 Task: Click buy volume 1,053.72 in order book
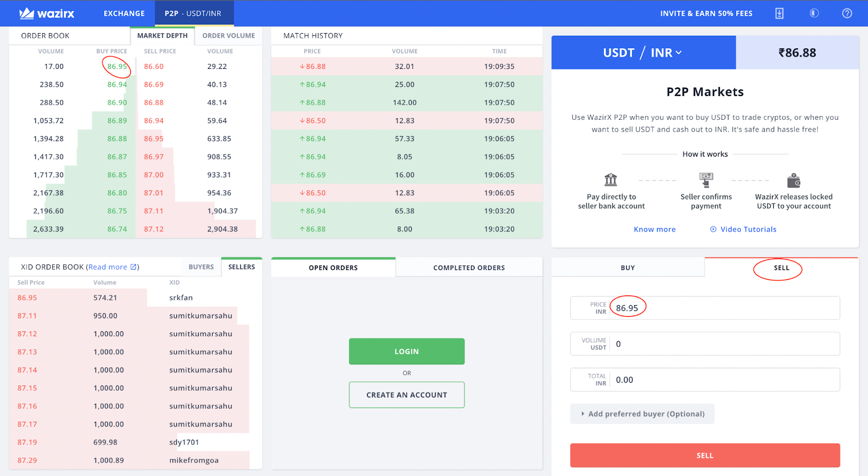click(48, 120)
